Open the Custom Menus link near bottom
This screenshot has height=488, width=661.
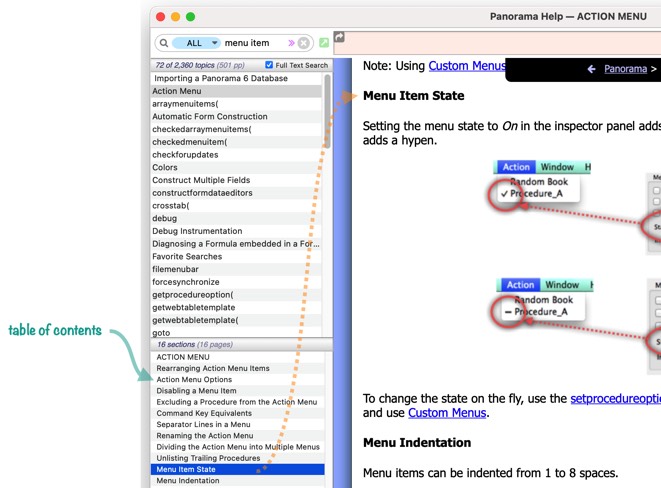point(447,413)
